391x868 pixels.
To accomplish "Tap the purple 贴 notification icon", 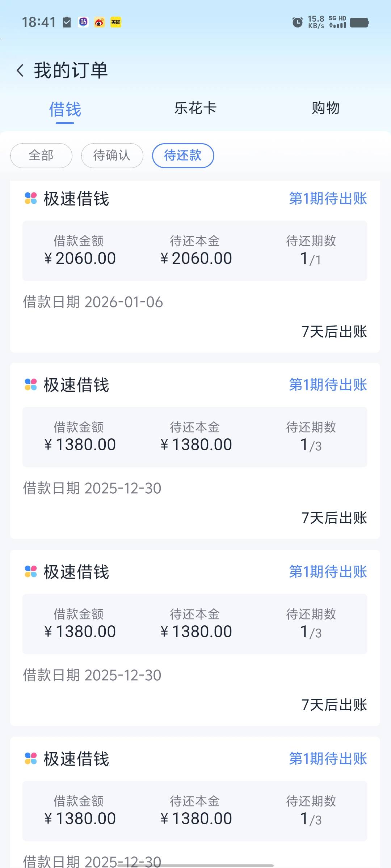I will coord(83,22).
